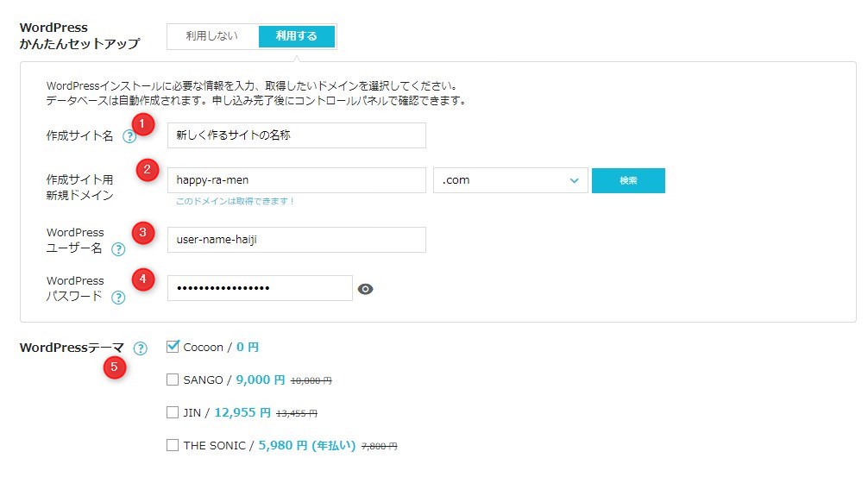This screenshot has width=868, height=502.
Task: Check the SANGO theme checkbox
Action: coord(173,380)
